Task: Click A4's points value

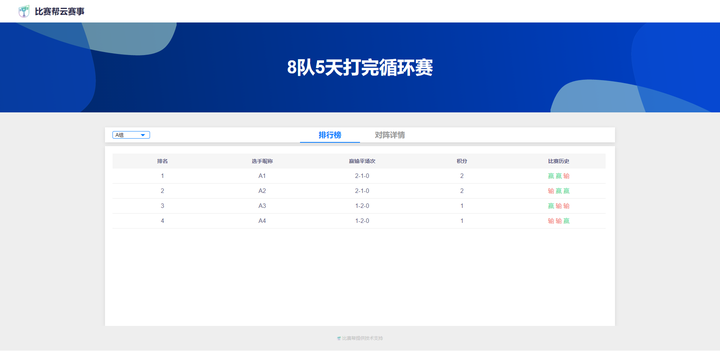Action: tap(462, 221)
